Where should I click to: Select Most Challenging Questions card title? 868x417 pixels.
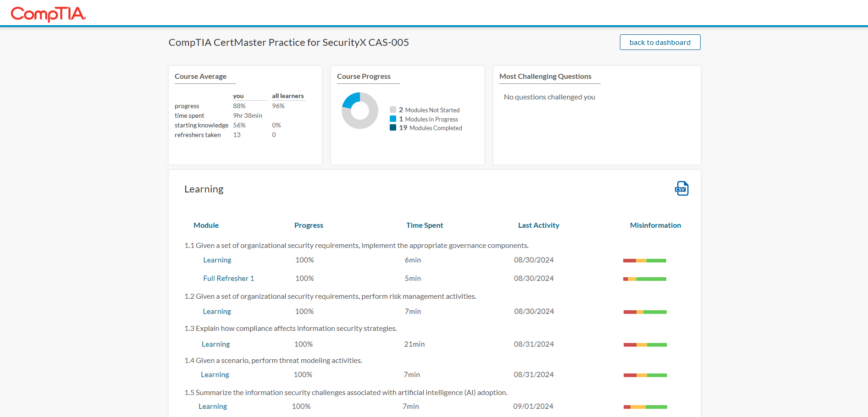545,76
